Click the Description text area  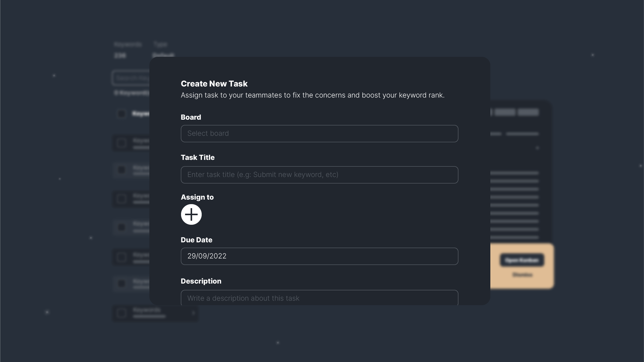point(319,298)
